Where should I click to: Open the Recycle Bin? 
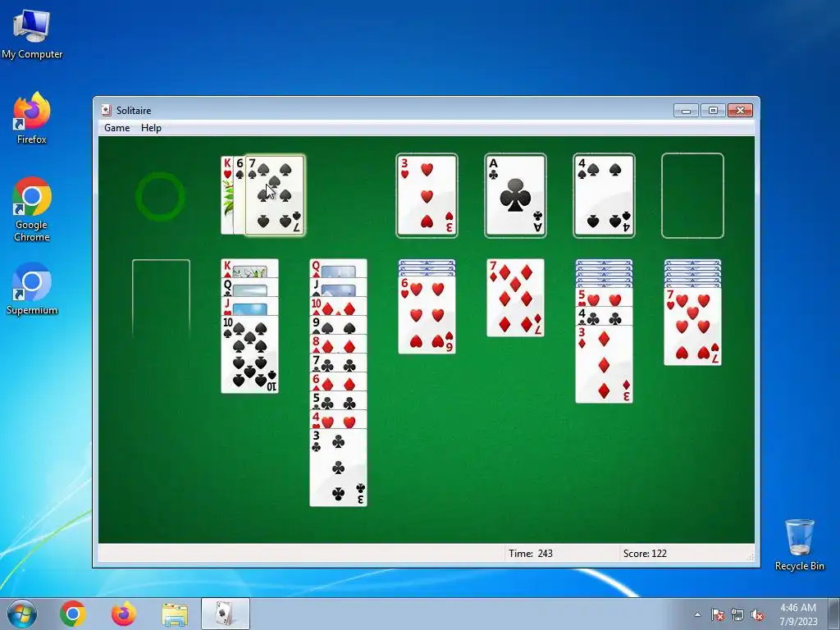point(799,545)
